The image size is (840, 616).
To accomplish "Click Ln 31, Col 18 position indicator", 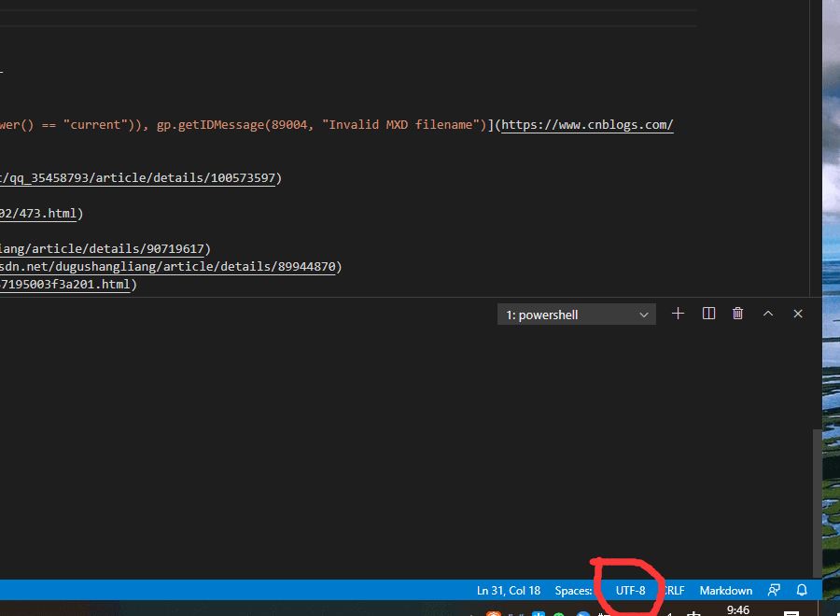I will pyautogui.click(x=508, y=590).
